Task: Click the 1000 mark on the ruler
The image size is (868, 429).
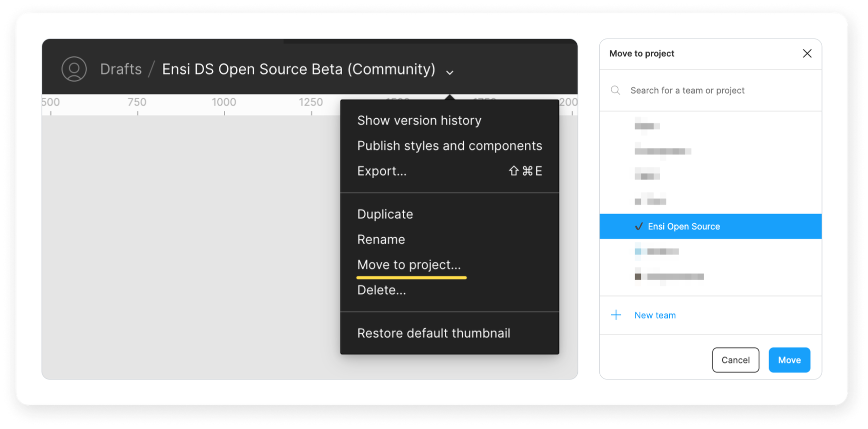Action: tap(224, 103)
